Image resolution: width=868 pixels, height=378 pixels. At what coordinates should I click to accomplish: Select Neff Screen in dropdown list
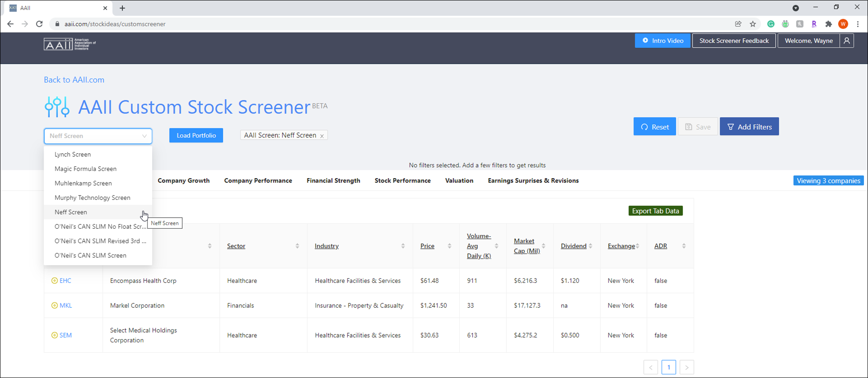click(x=98, y=212)
